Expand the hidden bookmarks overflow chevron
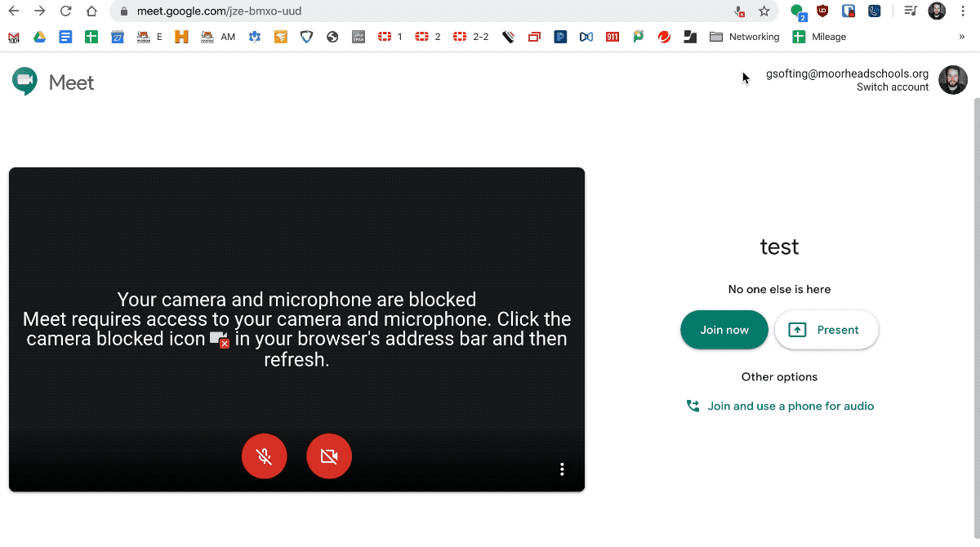Screen dimensions: 980x547 pyautogui.click(x=961, y=37)
